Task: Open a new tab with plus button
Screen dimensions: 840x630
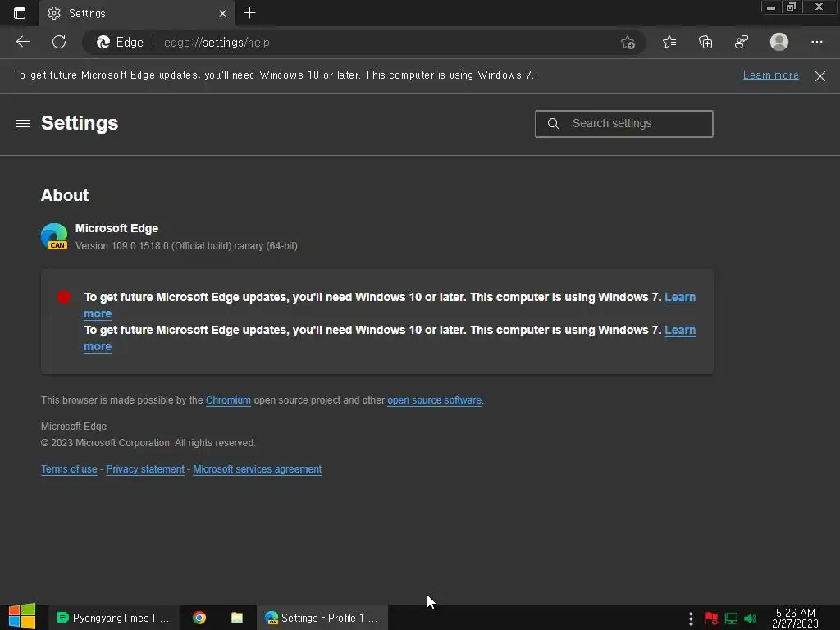Action: (249, 13)
